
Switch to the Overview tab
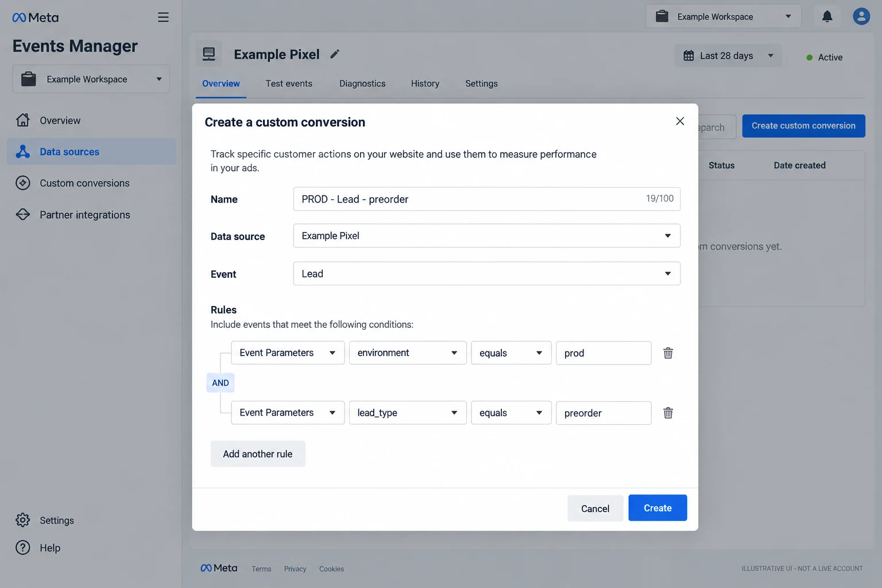(221, 84)
